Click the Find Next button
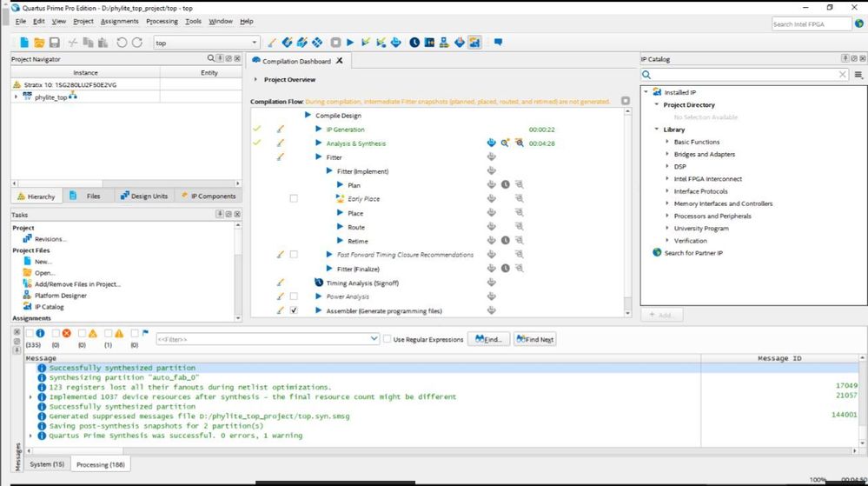This screenshot has height=486, width=868. pyautogui.click(x=534, y=339)
